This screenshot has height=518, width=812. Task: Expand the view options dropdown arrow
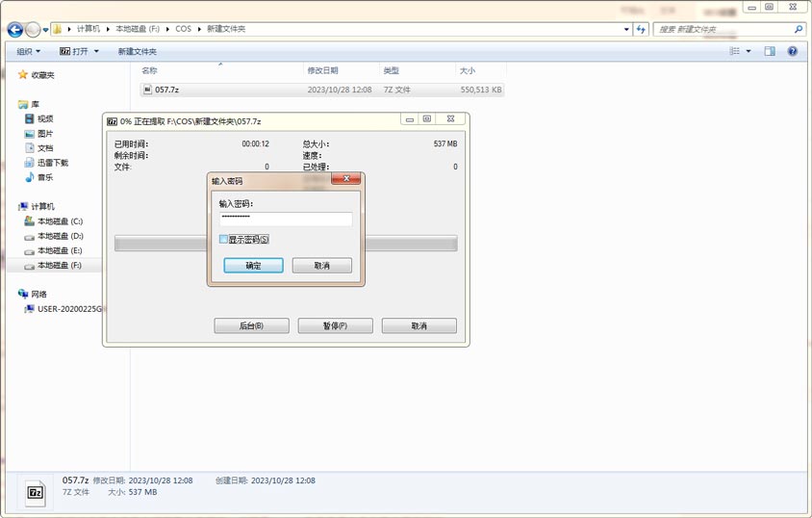coord(749,51)
